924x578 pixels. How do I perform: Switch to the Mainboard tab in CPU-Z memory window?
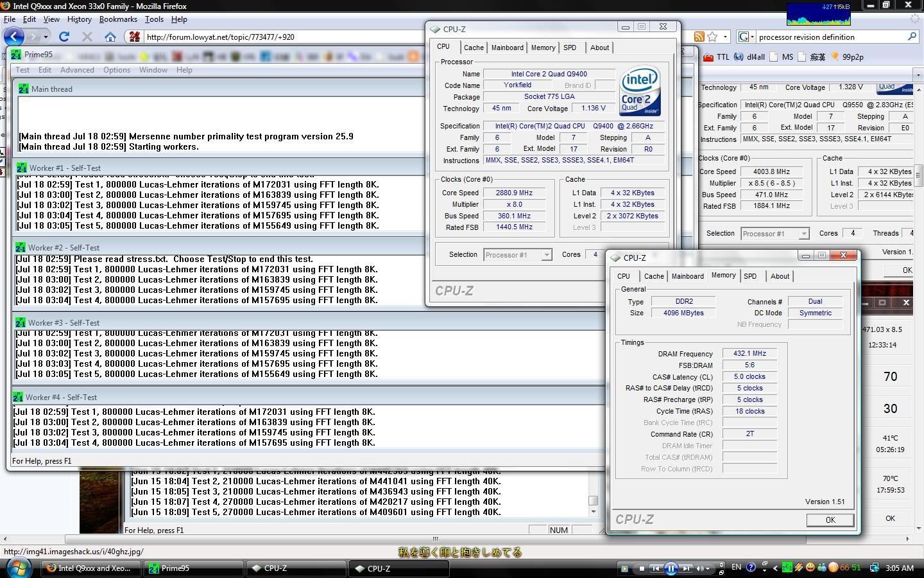pos(687,276)
